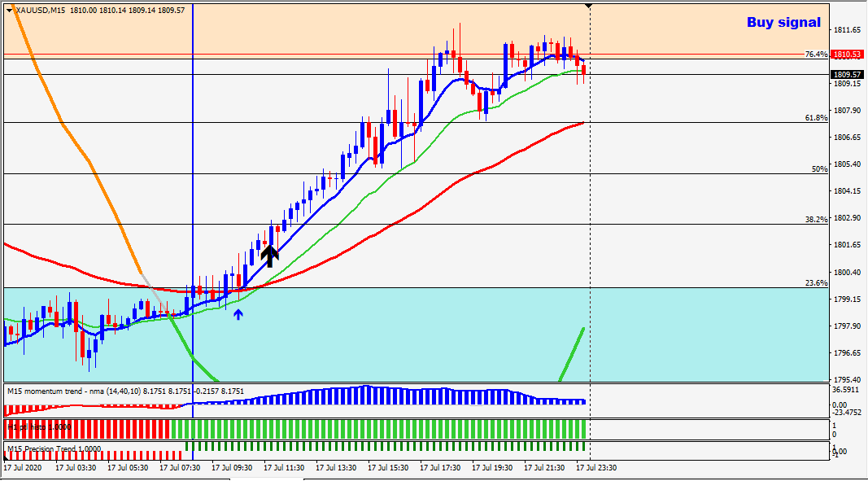
Task: Click the 1811.65 price axis value
Action: [847, 29]
